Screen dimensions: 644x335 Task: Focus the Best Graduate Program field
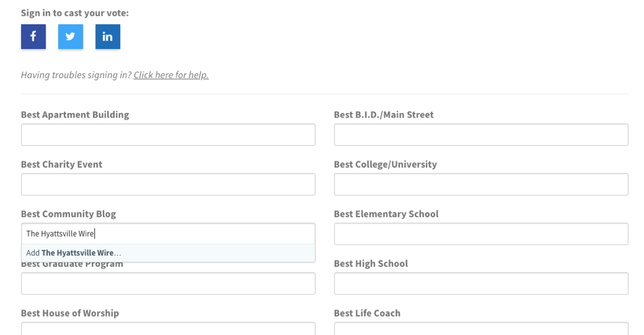[168, 283]
